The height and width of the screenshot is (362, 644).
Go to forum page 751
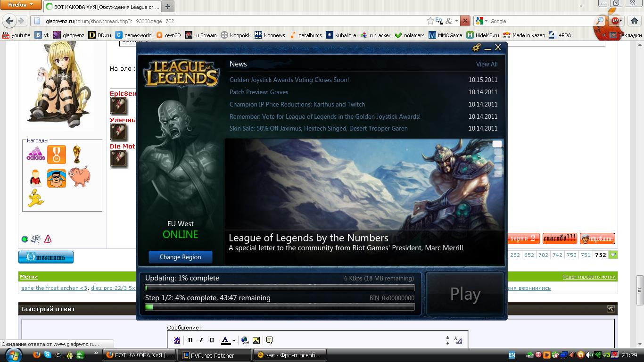coord(586,255)
